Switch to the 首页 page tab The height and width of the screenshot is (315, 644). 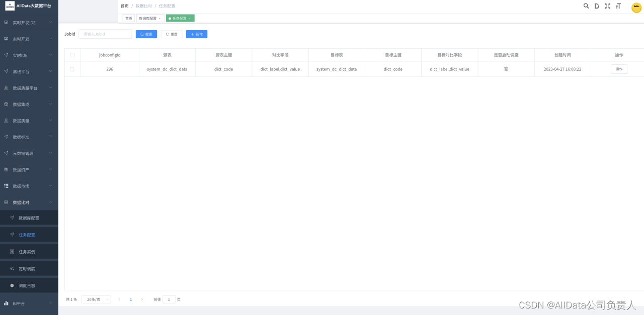point(129,18)
